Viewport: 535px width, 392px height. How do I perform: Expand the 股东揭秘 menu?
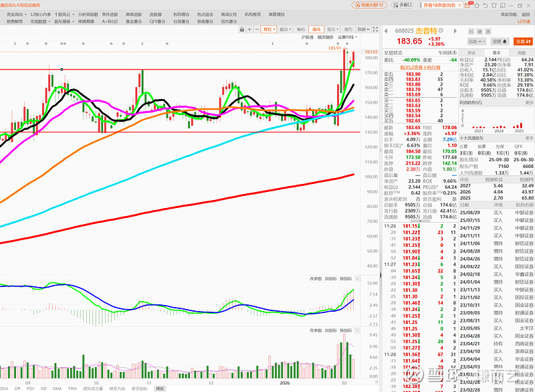pos(64,21)
